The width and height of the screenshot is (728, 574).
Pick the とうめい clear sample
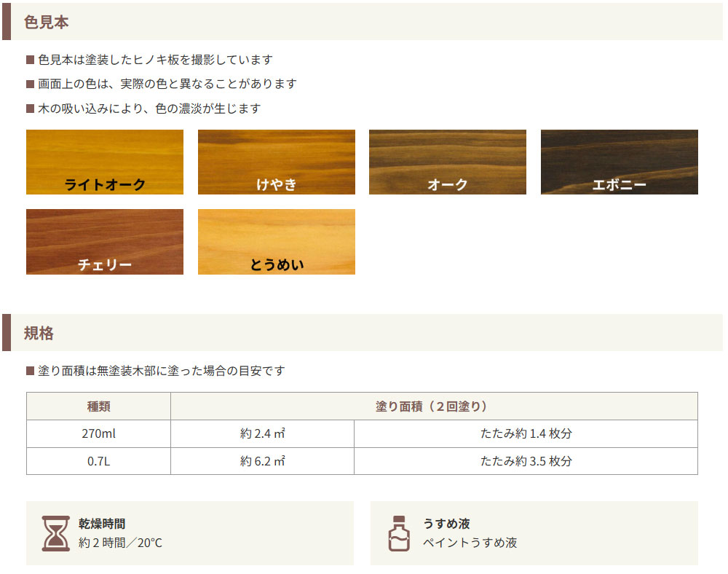pyautogui.click(x=277, y=242)
